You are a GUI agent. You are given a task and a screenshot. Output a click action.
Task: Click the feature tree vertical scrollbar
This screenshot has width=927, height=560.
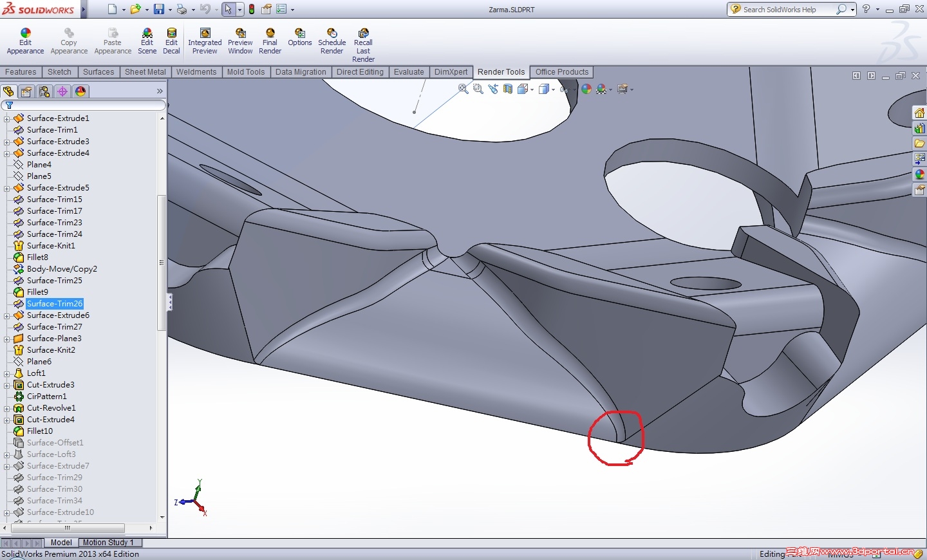point(162,263)
